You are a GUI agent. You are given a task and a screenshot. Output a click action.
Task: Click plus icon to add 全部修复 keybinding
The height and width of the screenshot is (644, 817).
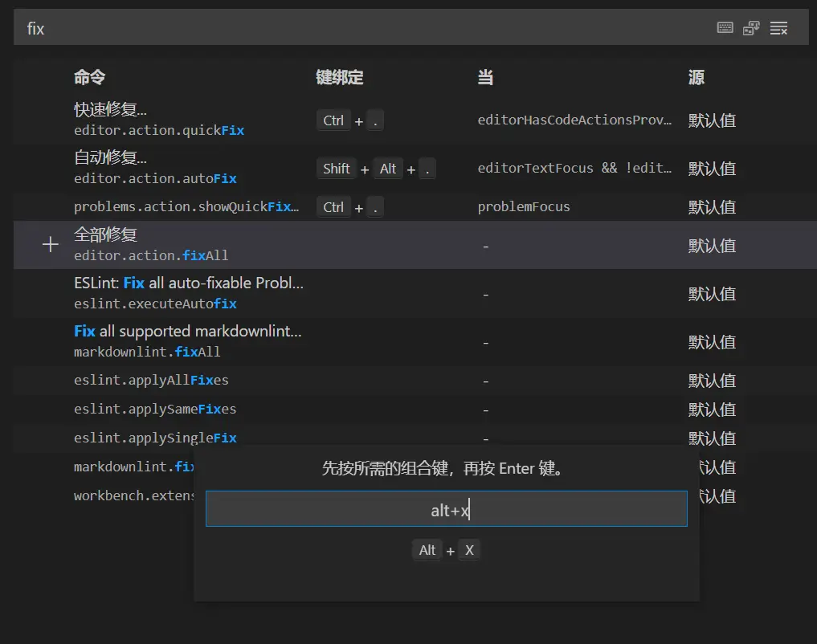click(x=50, y=244)
